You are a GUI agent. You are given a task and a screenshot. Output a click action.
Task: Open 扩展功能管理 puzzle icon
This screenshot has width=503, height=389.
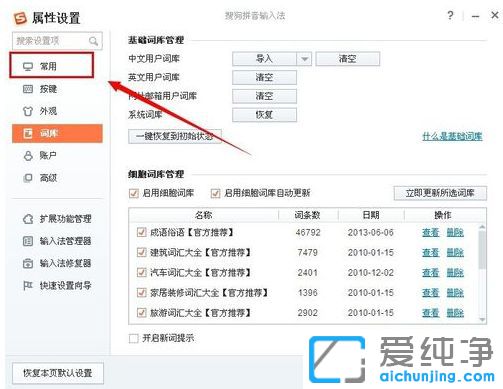[x=28, y=219]
